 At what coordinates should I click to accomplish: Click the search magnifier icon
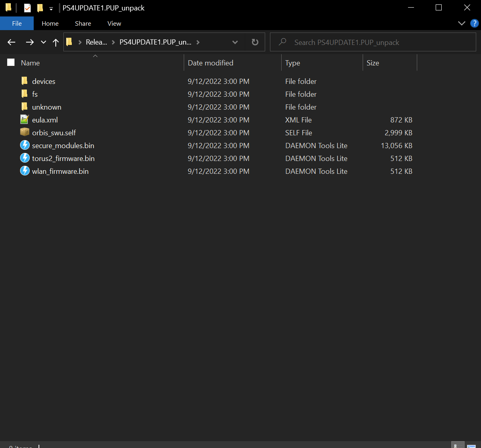point(282,42)
